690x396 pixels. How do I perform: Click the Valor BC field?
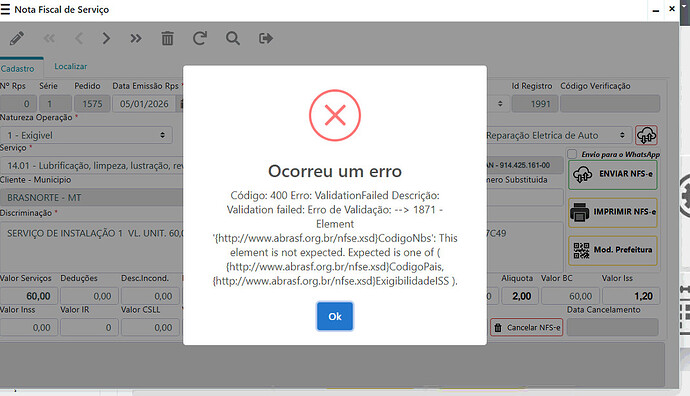(x=570, y=296)
